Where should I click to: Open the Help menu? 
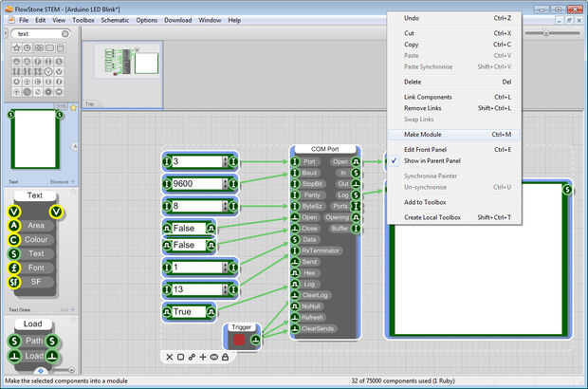click(234, 20)
